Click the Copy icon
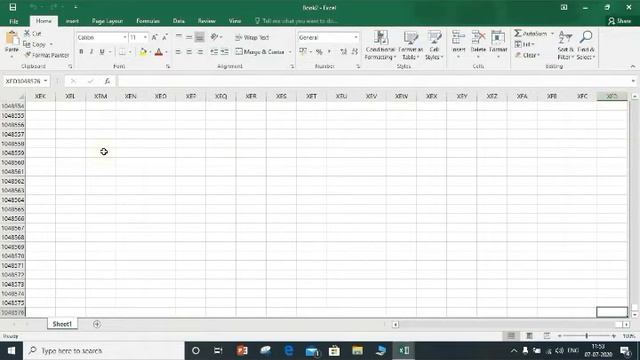This screenshot has height=360, width=640. tap(27, 44)
